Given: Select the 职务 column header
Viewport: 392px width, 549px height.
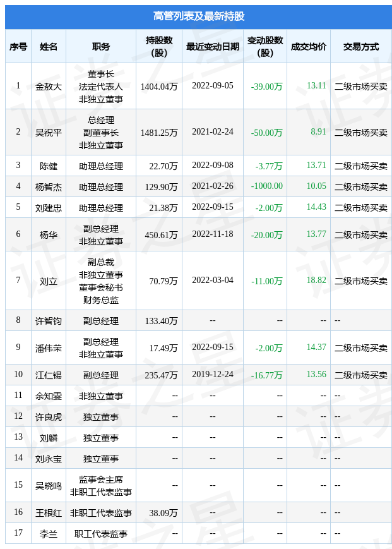Looking at the screenshot, I should (x=101, y=47).
